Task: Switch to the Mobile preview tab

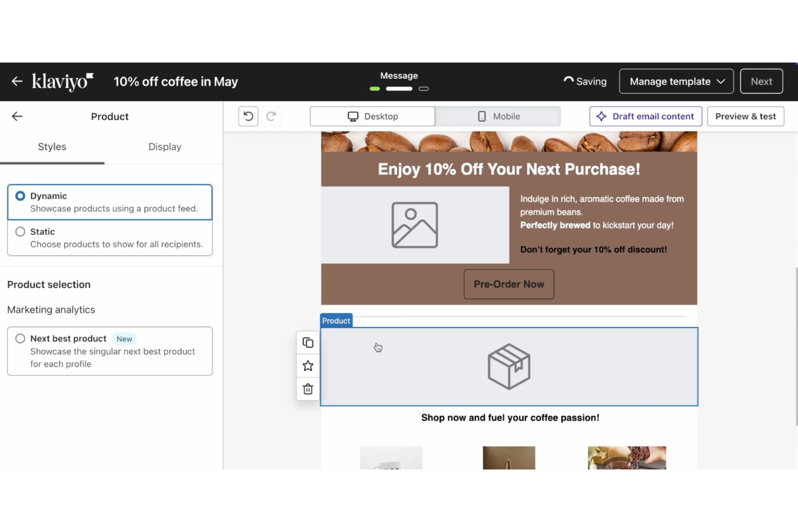Action: click(497, 116)
